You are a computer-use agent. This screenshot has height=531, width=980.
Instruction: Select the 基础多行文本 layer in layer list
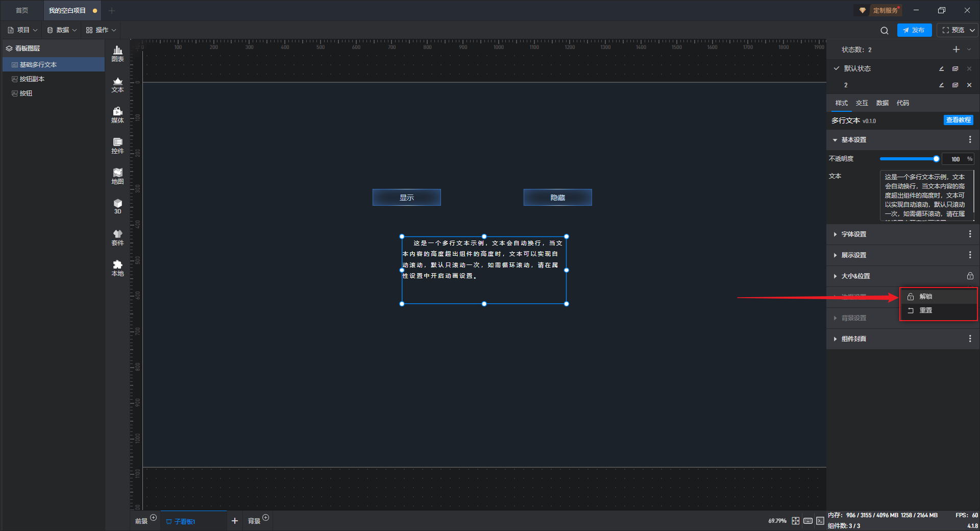(x=38, y=65)
